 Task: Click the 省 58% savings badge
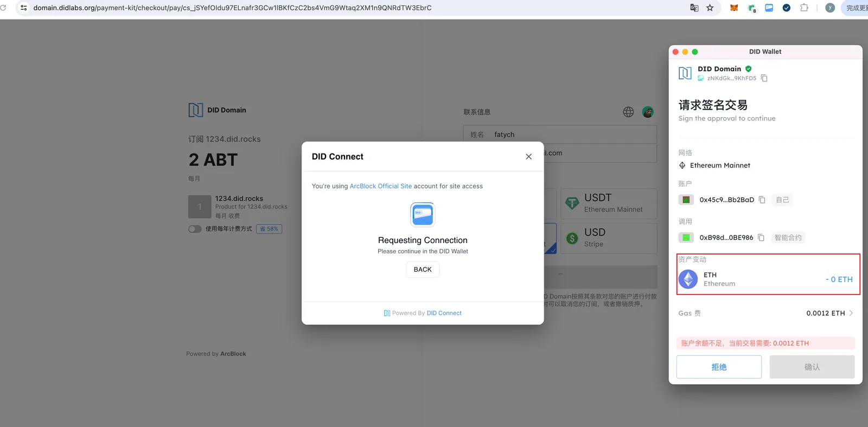(269, 229)
